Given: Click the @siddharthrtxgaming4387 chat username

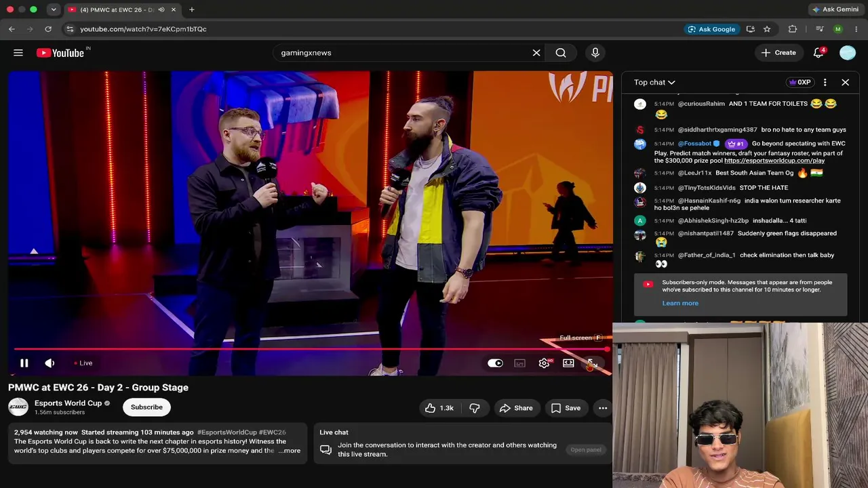Looking at the screenshot, I should coord(717,129).
